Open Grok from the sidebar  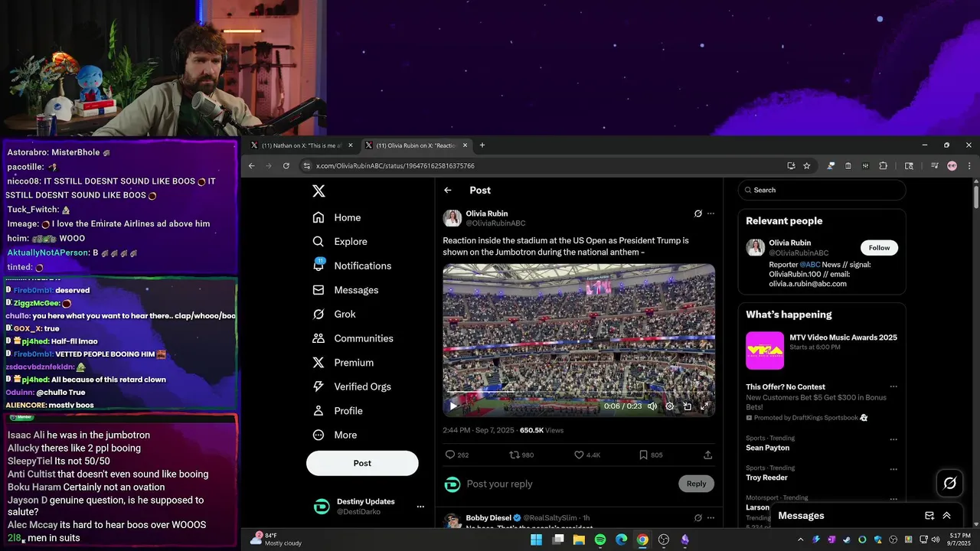click(x=334, y=314)
